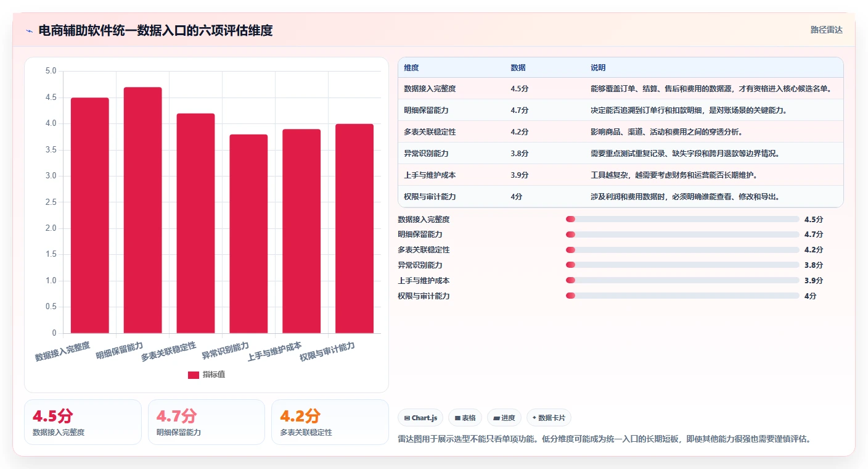868x469 pixels.
Task: Click the 4分 cell in the table
Action: (x=517, y=197)
